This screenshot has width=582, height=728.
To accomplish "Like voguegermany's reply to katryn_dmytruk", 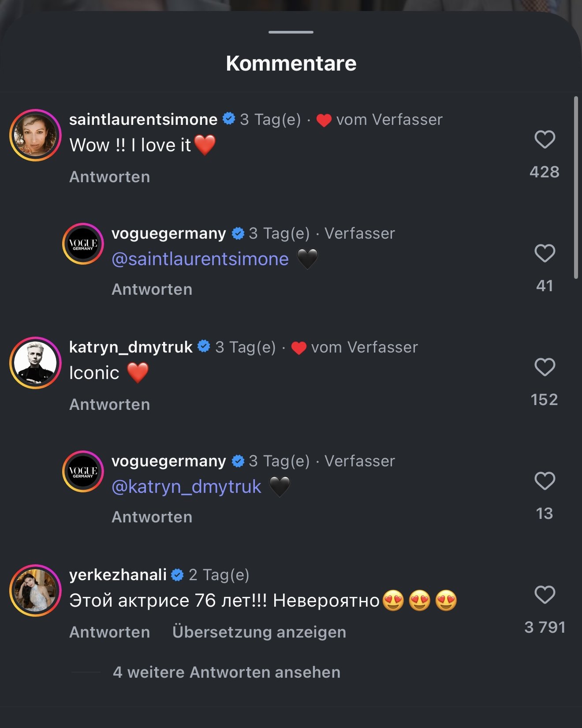I will (x=545, y=481).
